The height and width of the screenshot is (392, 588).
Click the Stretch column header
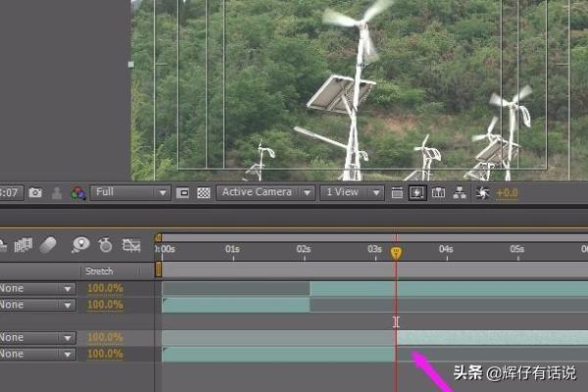(x=99, y=270)
